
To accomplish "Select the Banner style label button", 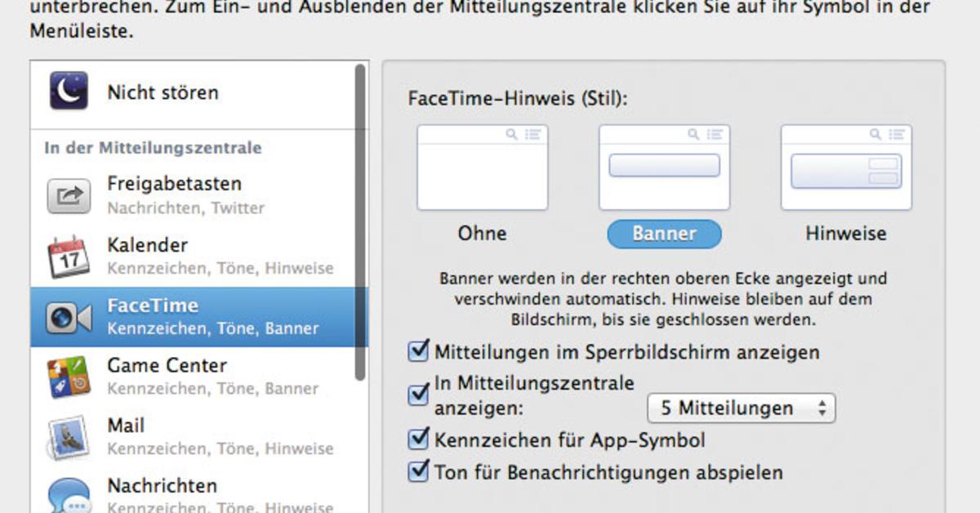I will click(x=664, y=234).
